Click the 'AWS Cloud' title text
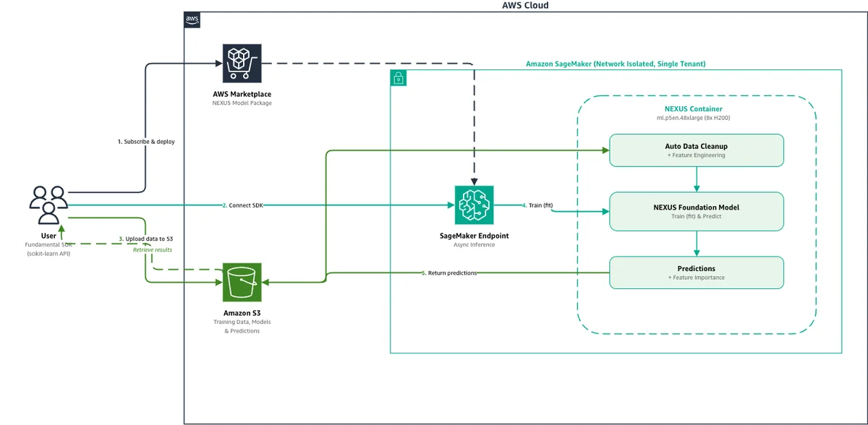 click(x=525, y=5)
